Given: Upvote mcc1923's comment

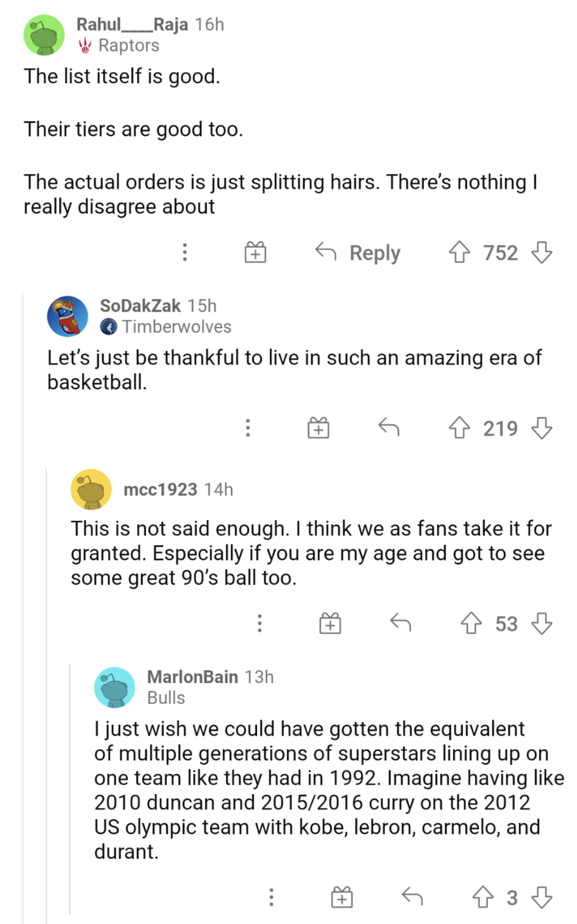Looking at the screenshot, I should (x=471, y=624).
